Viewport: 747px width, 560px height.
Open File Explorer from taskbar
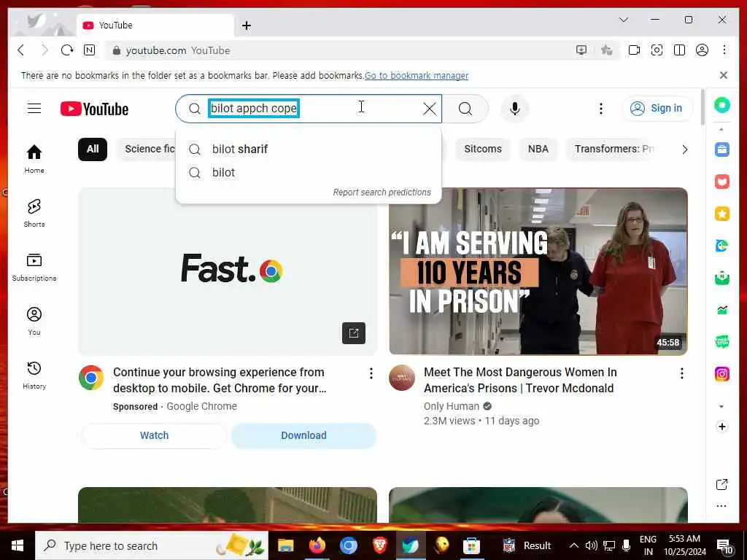click(x=285, y=545)
